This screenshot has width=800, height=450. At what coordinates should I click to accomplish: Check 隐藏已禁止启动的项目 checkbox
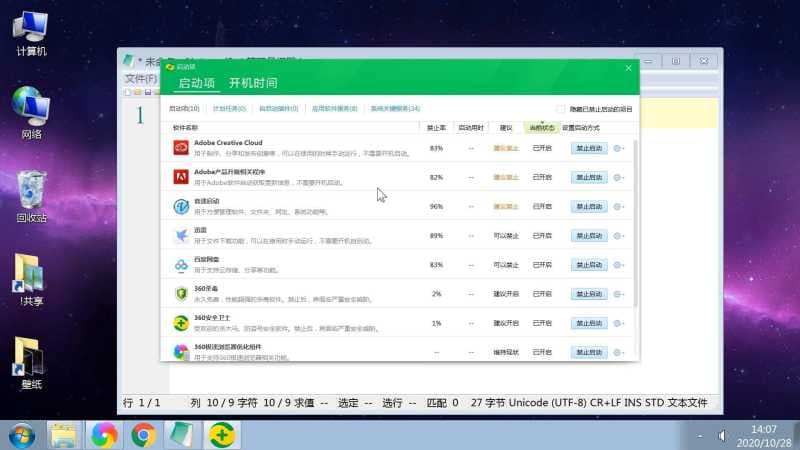pos(561,109)
